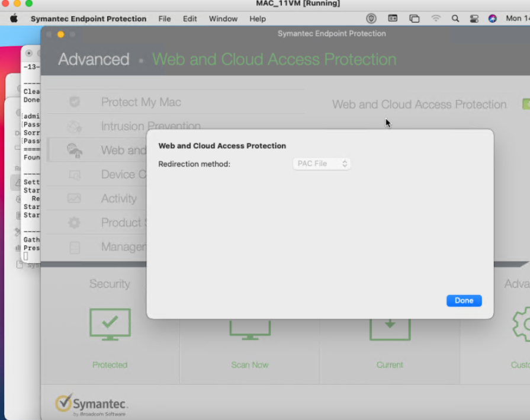Open Control Center icon
This screenshot has height=420, width=530.
tap(474, 18)
